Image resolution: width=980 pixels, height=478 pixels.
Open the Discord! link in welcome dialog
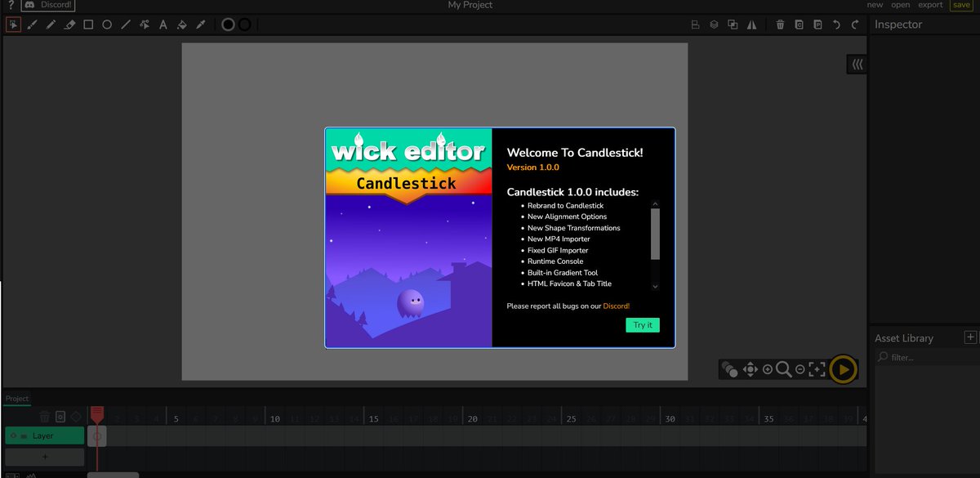click(x=617, y=306)
